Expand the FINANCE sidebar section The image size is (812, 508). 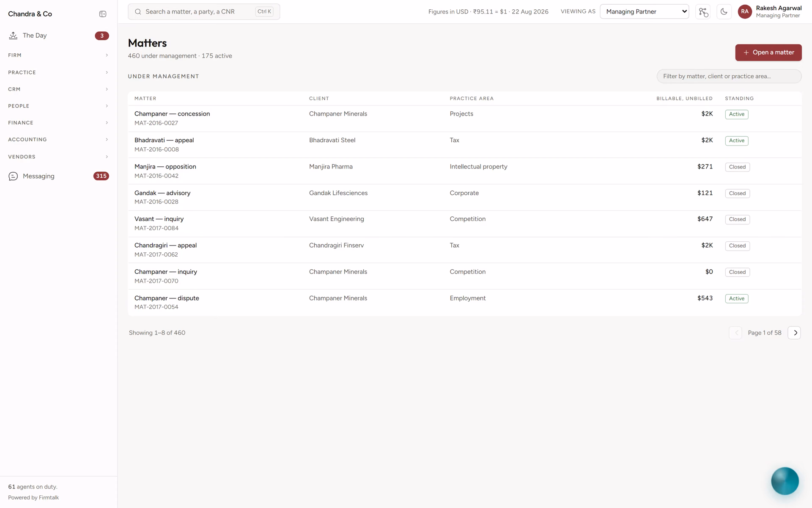point(58,123)
